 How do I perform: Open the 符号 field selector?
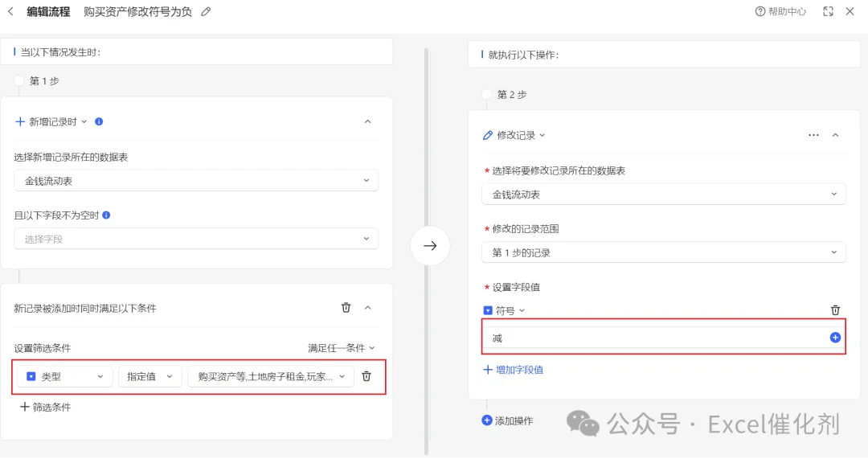point(504,311)
